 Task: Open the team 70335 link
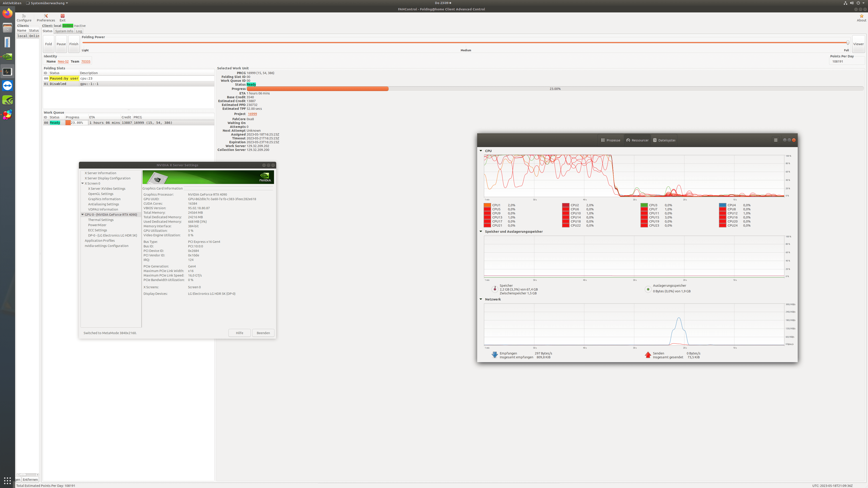tap(86, 61)
